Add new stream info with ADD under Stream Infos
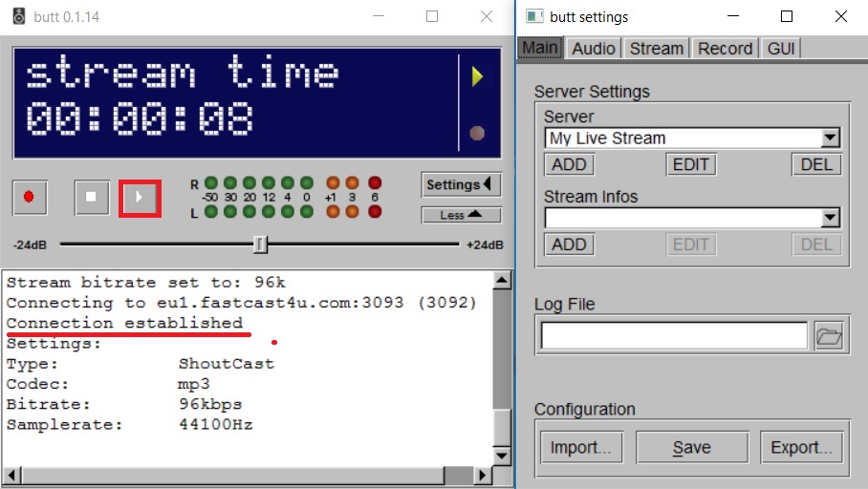The width and height of the screenshot is (868, 489). coord(569,244)
